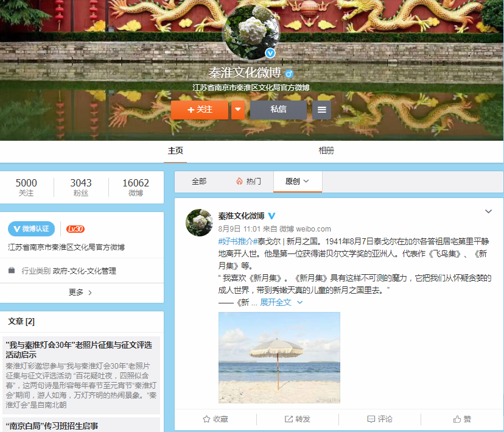Expand 更多 profile information
This screenshot has width=504, height=432.
[80, 292]
